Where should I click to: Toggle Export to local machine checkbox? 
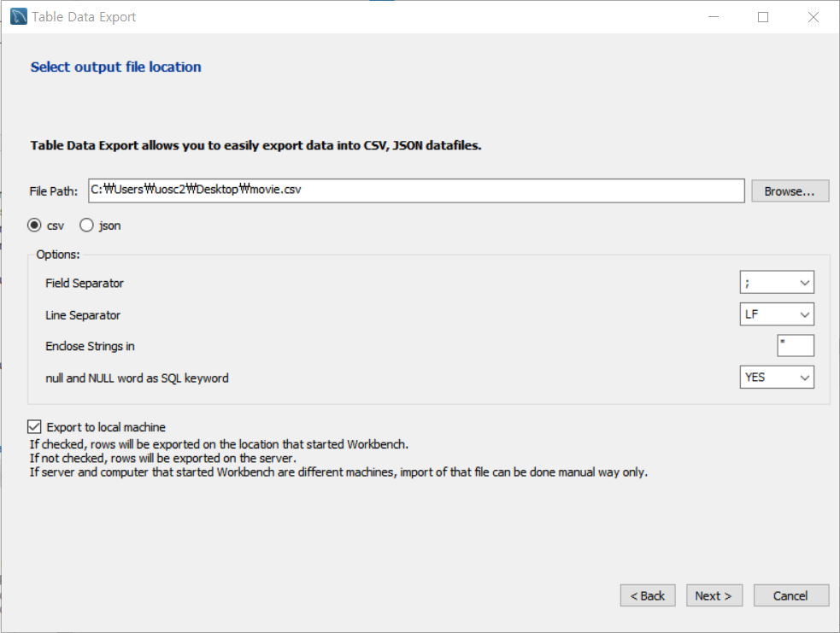tap(35, 427)
